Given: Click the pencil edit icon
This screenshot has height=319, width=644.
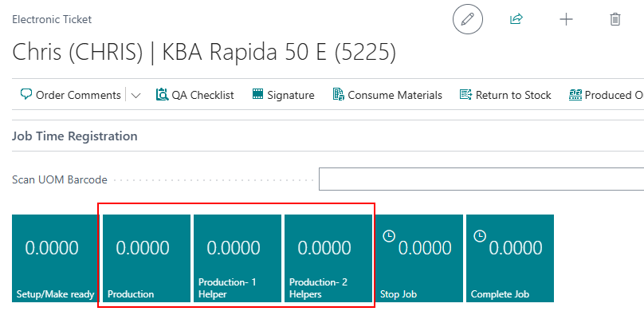Looking at the screenshot, I should click(467, 19).
